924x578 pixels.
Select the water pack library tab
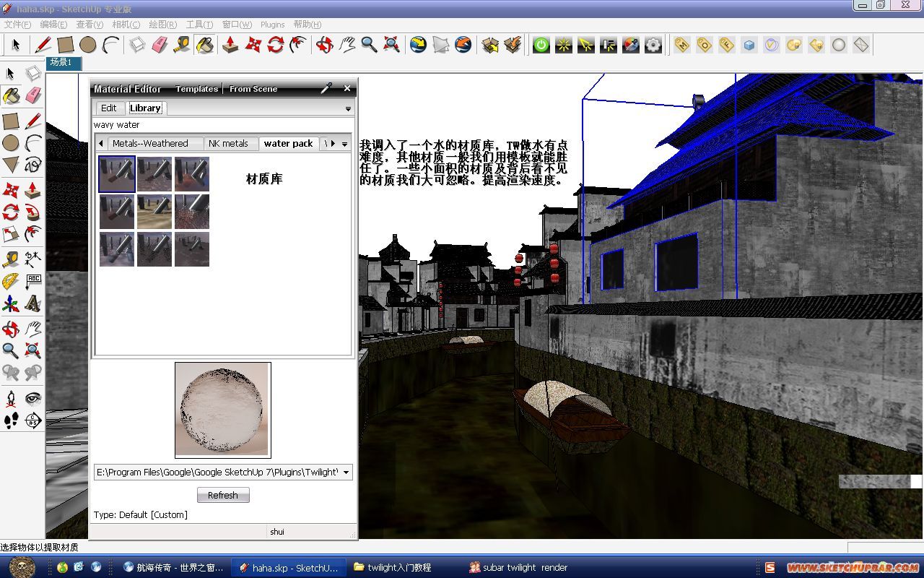(288, 143)
